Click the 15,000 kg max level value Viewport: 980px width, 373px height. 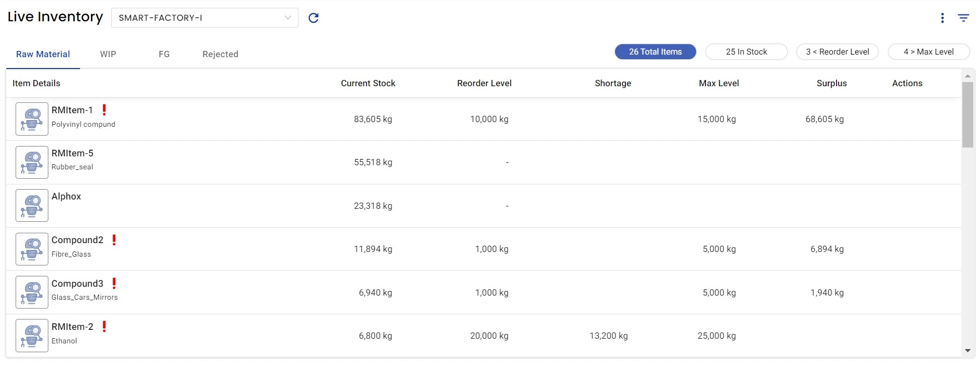tap(717, 119)
